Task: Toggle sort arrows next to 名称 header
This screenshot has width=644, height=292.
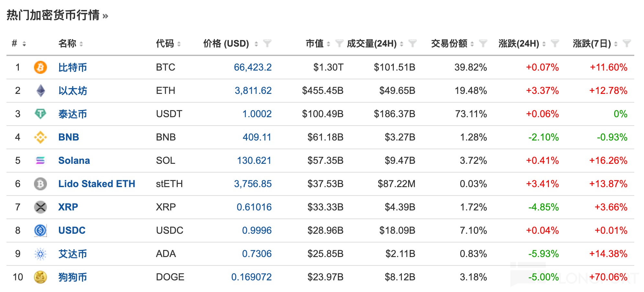Action: click(x=81, y=44)
